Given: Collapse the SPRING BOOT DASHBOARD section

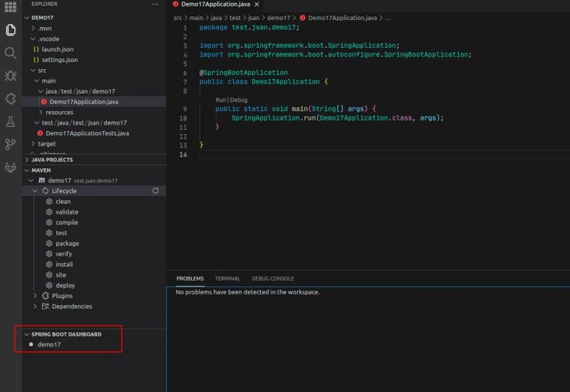Looking at the screenshot, I should pos(26,334).
